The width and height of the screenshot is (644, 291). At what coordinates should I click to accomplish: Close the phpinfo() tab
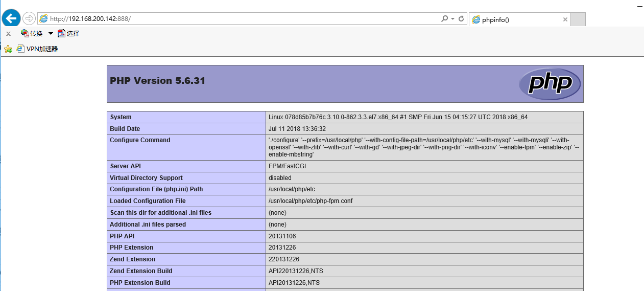[565, 19]
